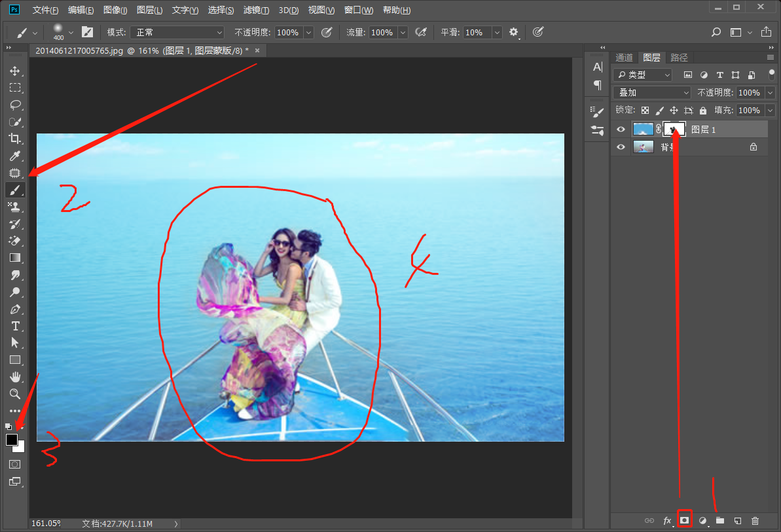Viewport: 781px width, 532px height.
Task: Select the Hand tool
Action: point(14,377)
